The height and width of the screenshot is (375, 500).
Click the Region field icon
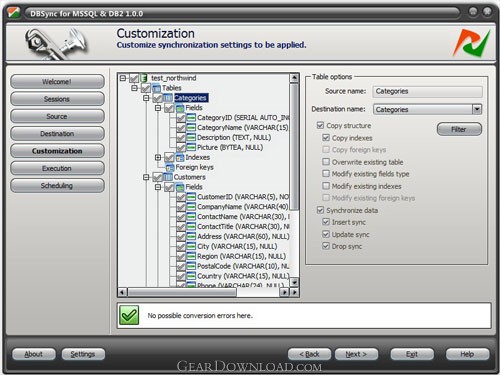pyautogui.click(x=191, y=256)
